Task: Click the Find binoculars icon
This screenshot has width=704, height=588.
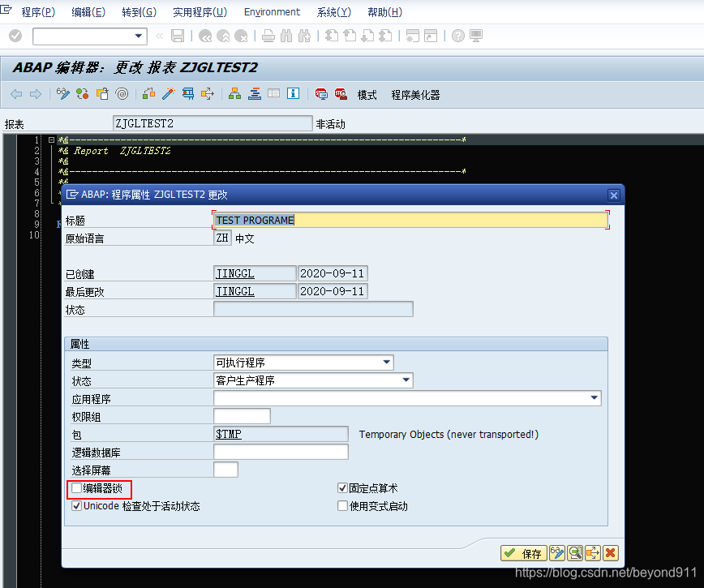Action: [286, 36]
